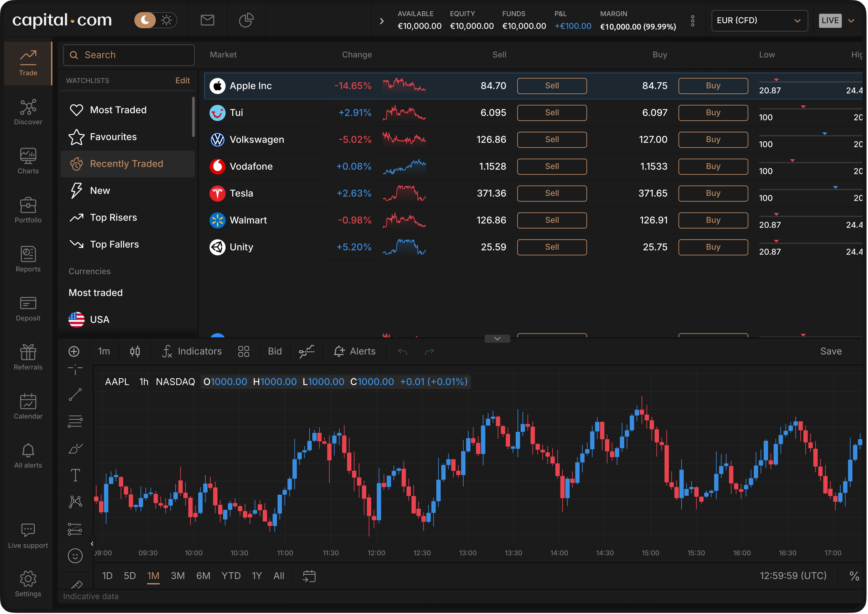
Task: Open the compare-symbols line icon
Action: (x=307, y=352)
